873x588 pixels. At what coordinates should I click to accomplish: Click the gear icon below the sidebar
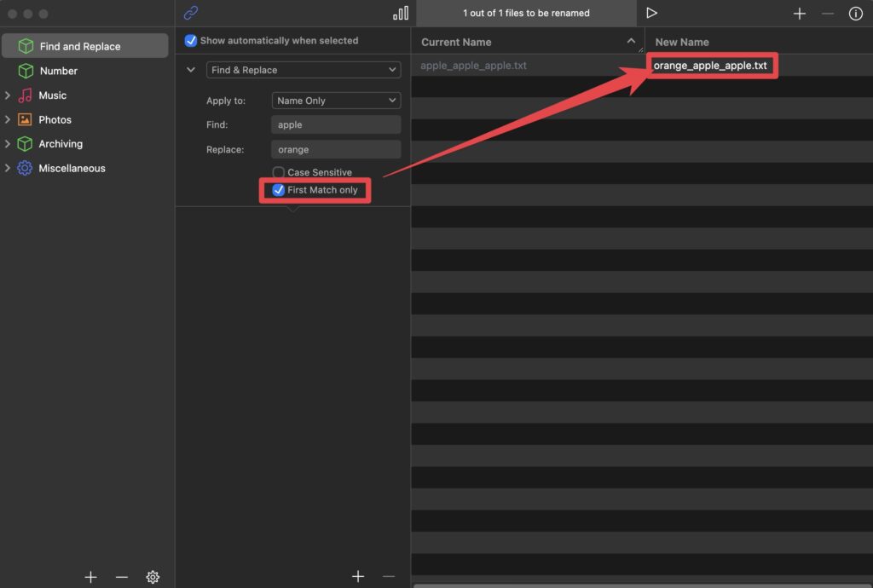point(153,577)
